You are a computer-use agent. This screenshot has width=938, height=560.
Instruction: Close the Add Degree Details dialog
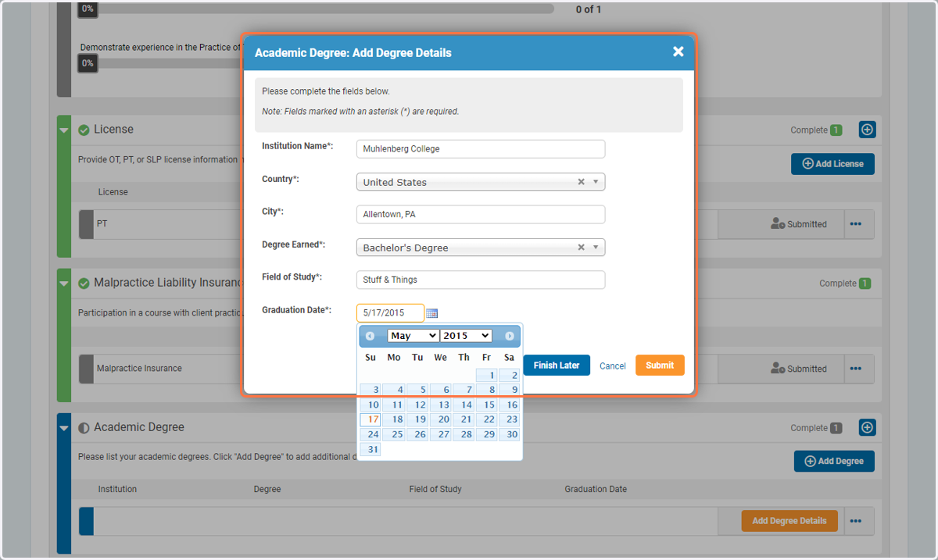(x=678, y=52)
